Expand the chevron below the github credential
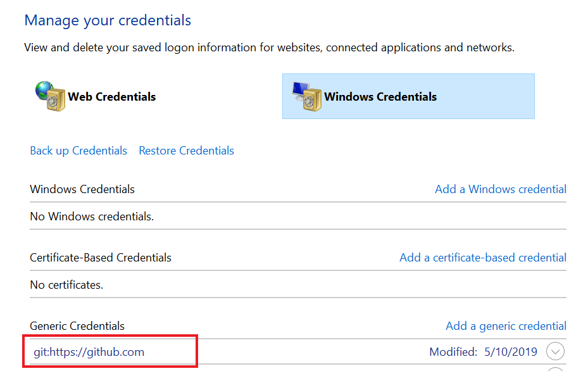 [555, 368]
